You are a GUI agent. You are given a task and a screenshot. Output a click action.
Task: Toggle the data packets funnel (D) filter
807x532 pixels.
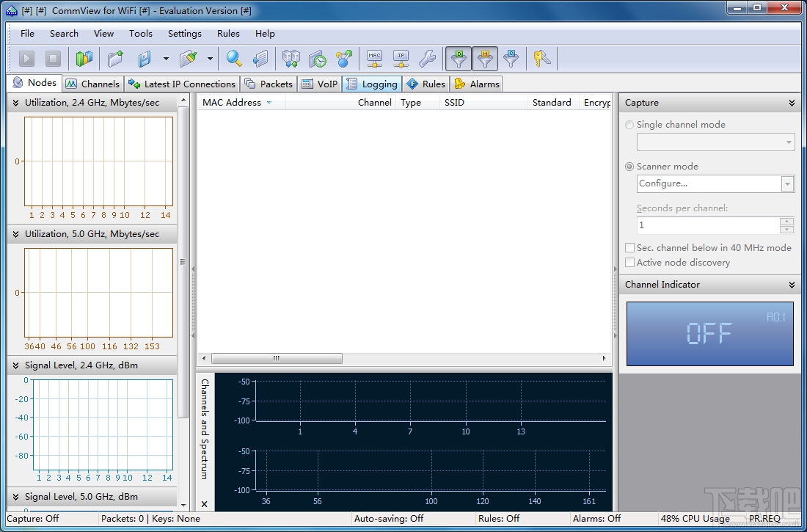(x=459, y=59)
